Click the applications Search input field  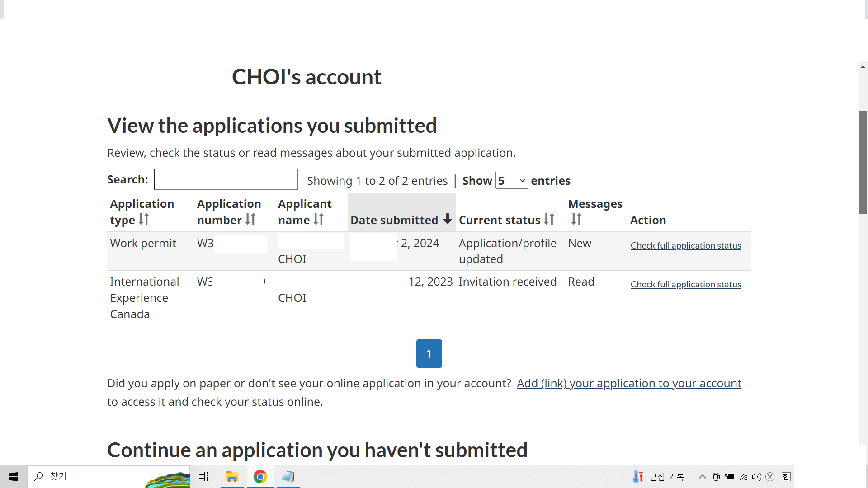226,179
